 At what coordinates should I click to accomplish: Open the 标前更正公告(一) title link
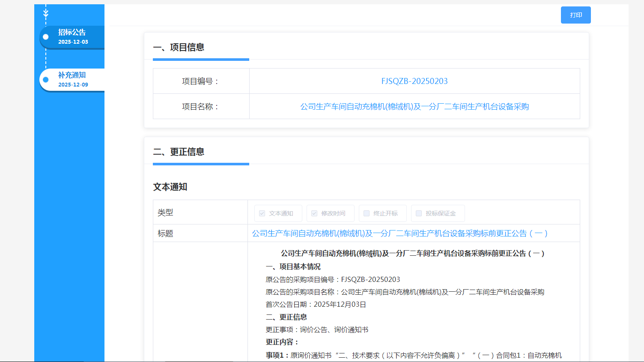click(x=400, y=233)
